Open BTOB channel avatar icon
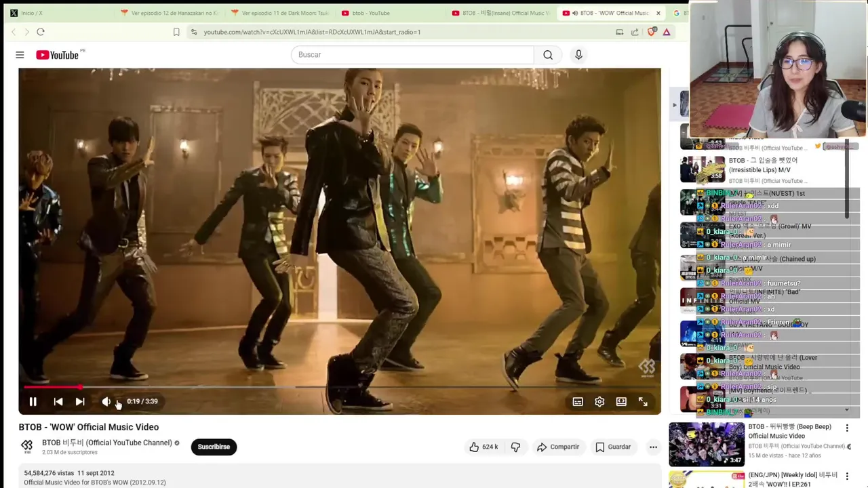The height and width of the screenshot is (488, 868). (27, 445)
